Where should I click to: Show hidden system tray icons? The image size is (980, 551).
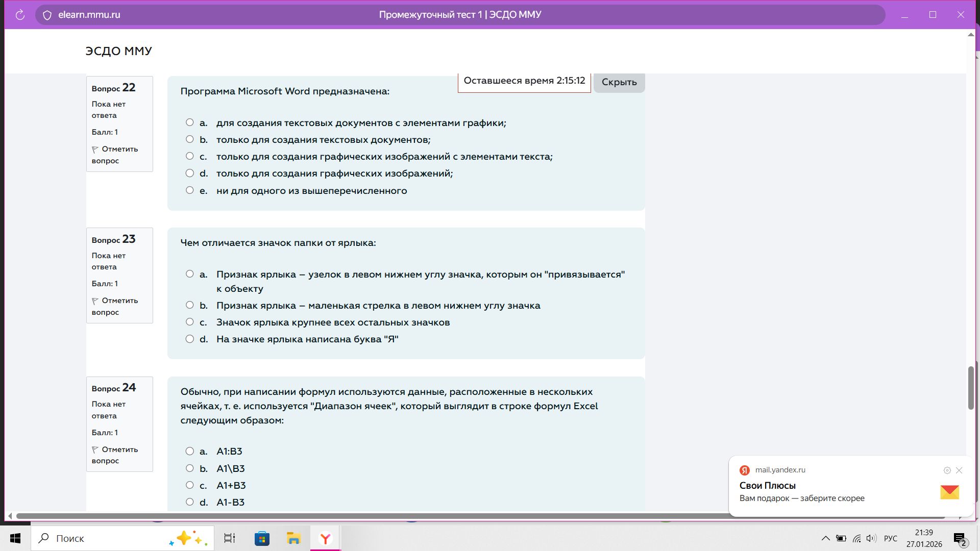pyautogui.click(x=825, y=538)
